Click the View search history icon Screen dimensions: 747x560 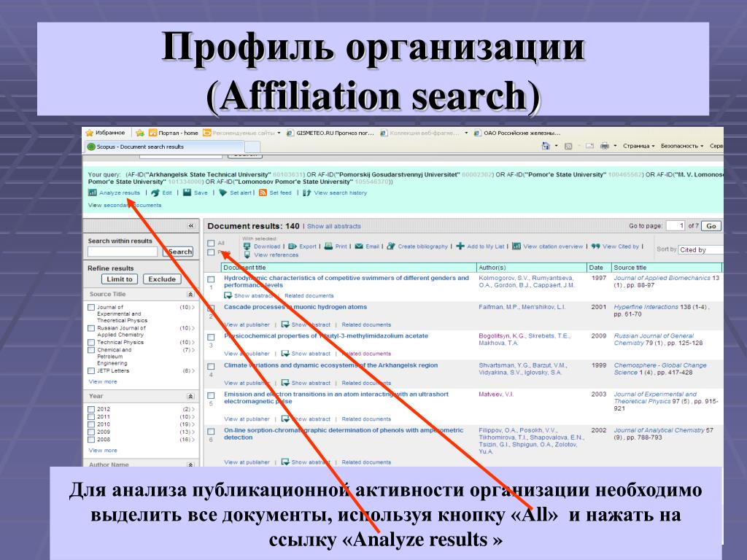307,192
